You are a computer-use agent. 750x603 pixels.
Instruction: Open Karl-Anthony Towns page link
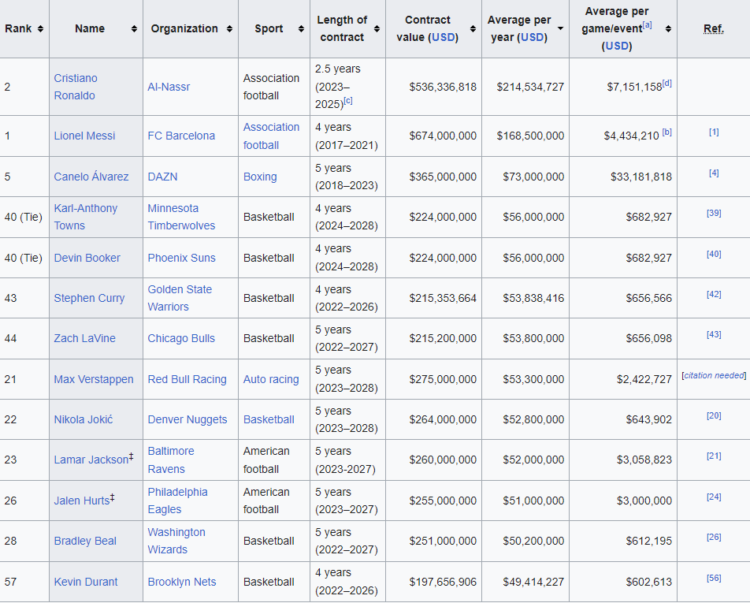click(86, 217)
